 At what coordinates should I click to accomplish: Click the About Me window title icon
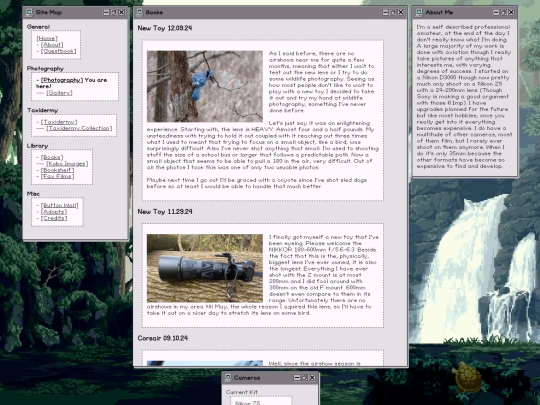click(419, 12)
